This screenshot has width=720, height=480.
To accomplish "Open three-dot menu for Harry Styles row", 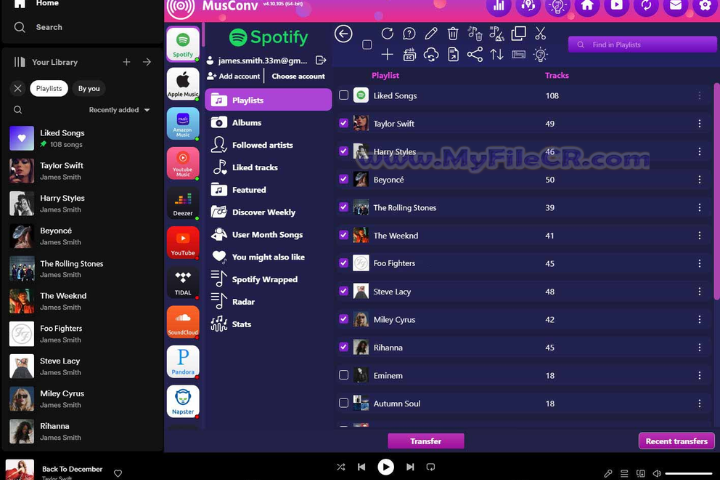I will click(x=699, y=152).
